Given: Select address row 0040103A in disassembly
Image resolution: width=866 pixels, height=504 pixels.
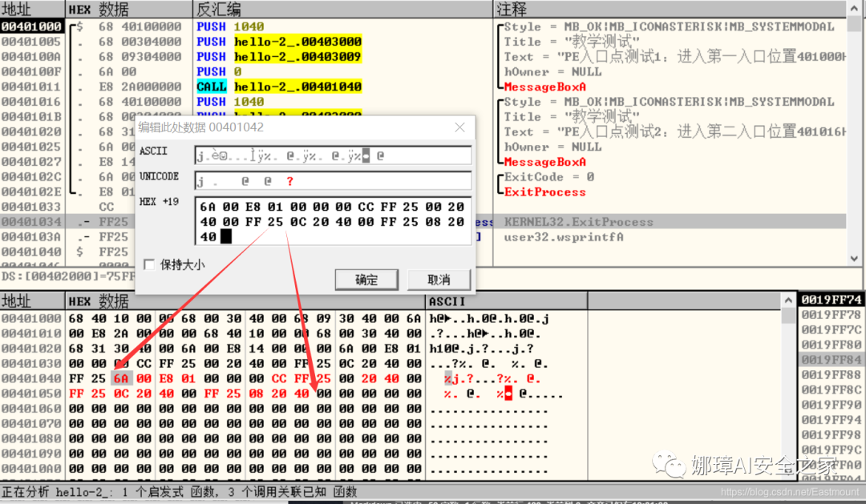Looking at the screenshot, I should pyautogui.click(x=31, y=237).
